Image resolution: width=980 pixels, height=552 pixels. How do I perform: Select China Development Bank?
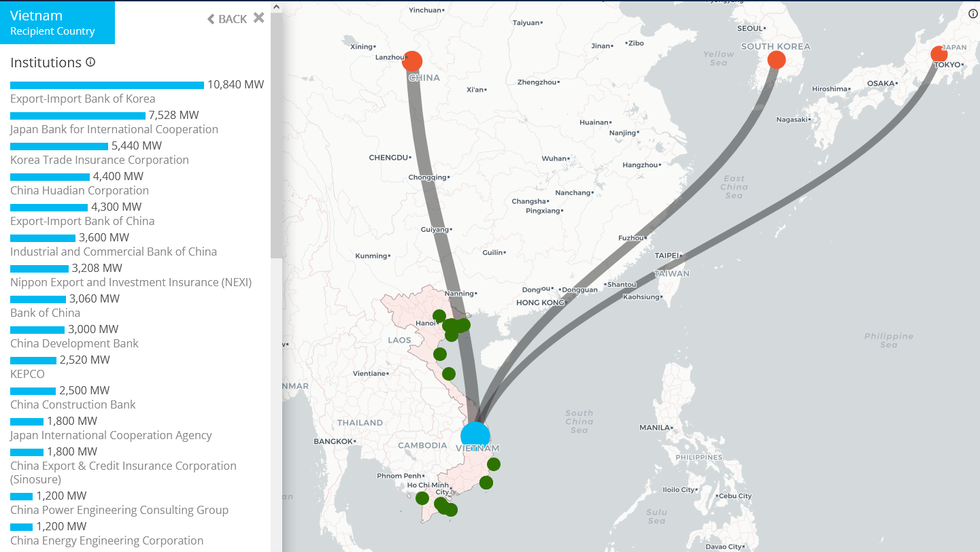pyautogui.click(x=74, y=343)
